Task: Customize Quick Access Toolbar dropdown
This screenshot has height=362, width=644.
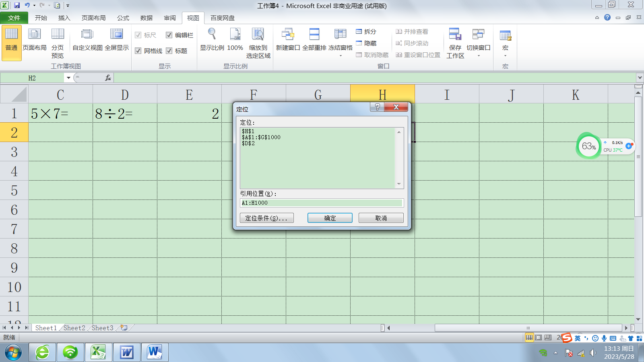Action: 68,6
